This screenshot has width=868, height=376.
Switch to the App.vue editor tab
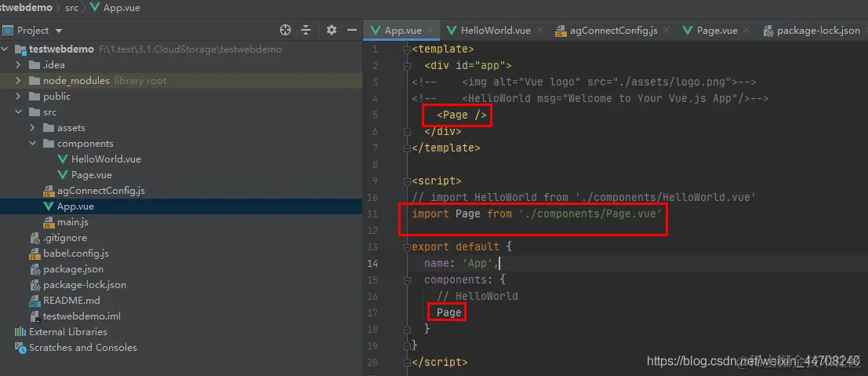tap(403, 31)
